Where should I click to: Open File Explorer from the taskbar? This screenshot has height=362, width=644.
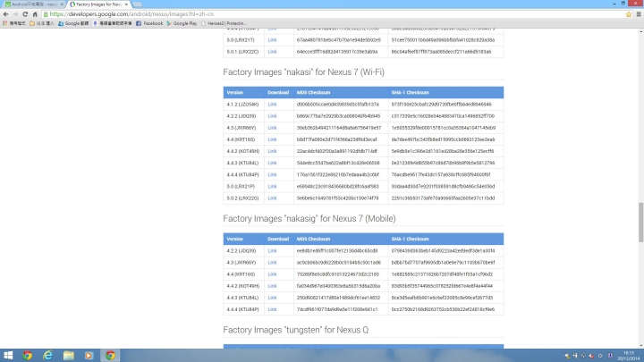tap(69, 356)
